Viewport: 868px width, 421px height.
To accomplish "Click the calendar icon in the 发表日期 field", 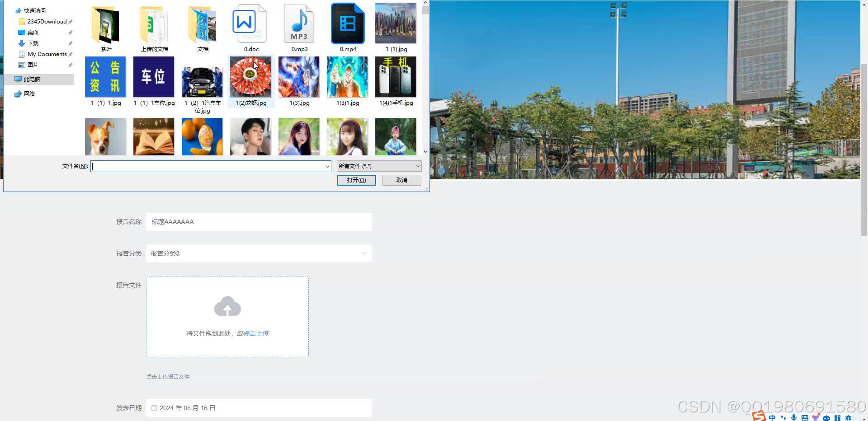I will click(x=154, y=408).
